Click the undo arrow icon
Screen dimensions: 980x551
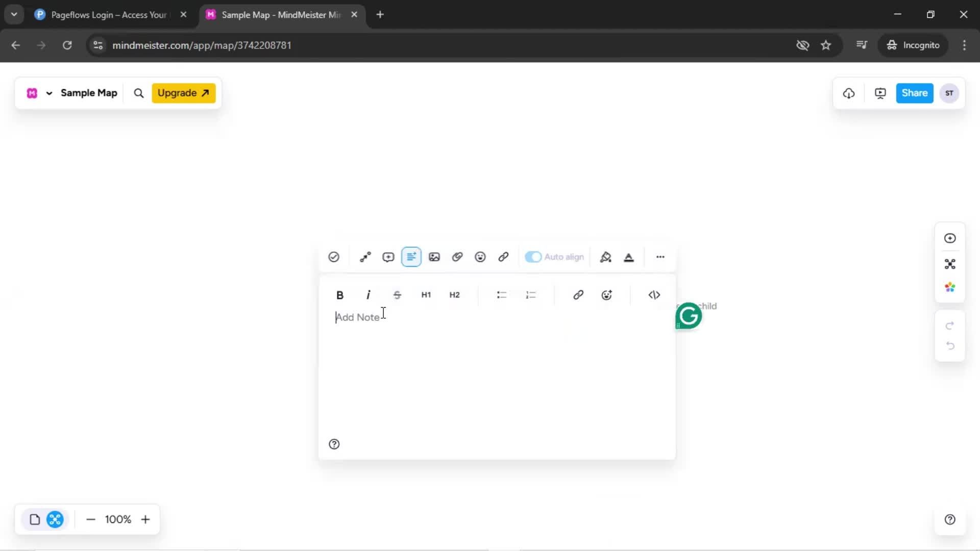[950, 346]
